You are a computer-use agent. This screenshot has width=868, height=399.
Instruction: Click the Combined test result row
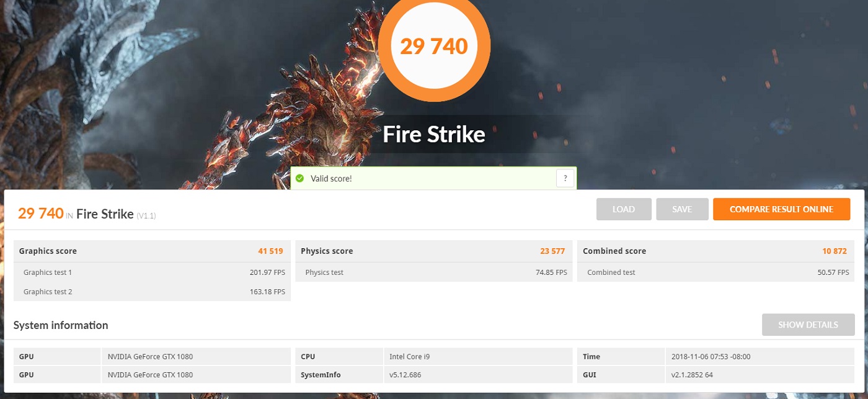[x=715, y=272]
